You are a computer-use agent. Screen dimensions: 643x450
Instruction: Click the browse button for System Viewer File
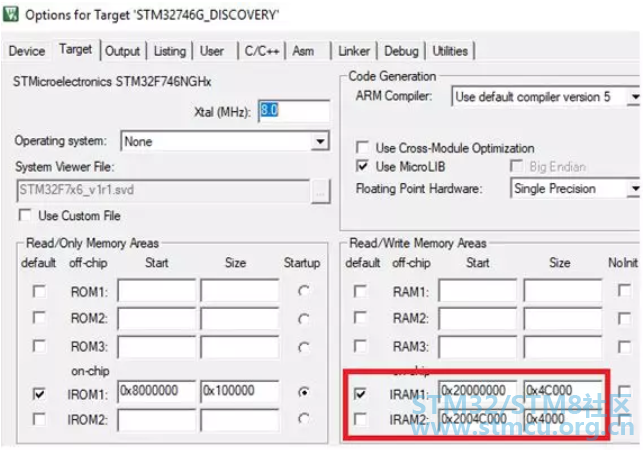pyautogui.click(x=321, y=191)
